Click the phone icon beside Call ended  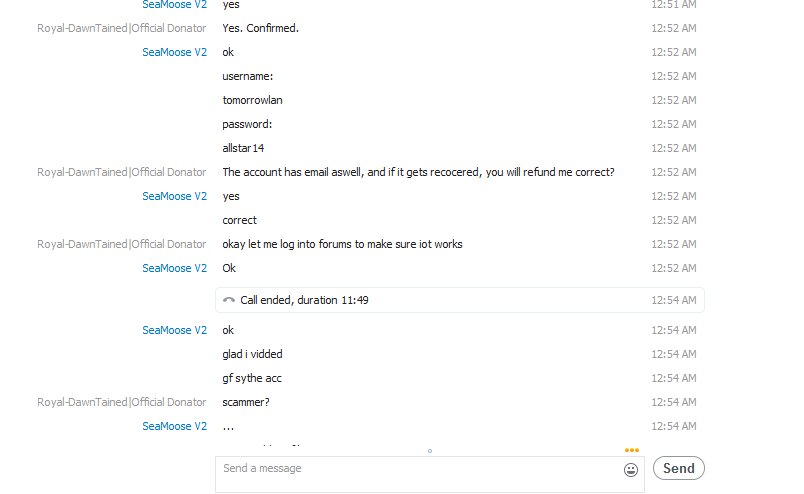pyautogui.click(x=229, y=300)
